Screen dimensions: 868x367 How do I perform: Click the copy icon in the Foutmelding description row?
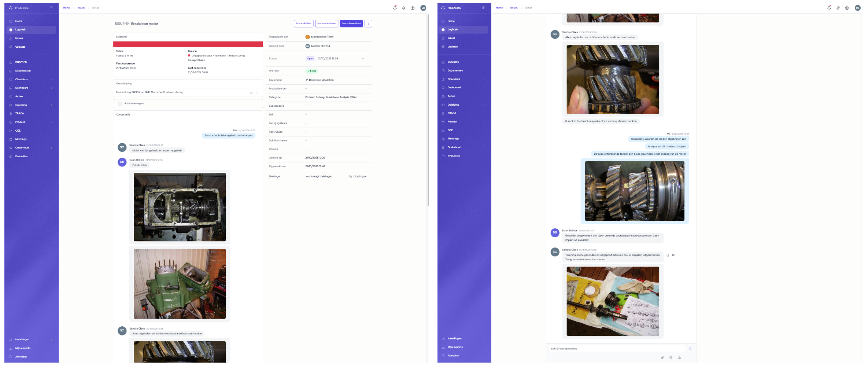pyautogui.click(x=257, y=93)
